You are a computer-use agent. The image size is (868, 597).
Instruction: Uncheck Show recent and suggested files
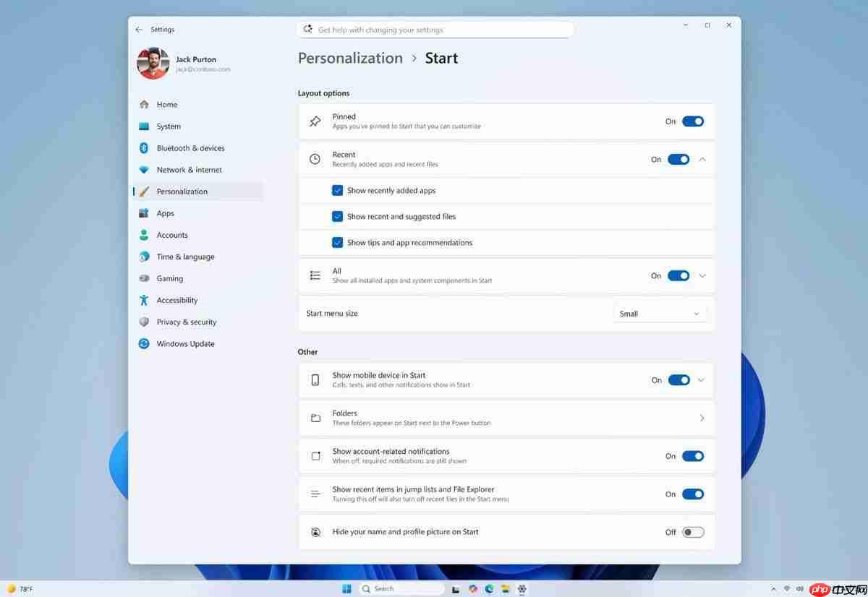[337, 217]
